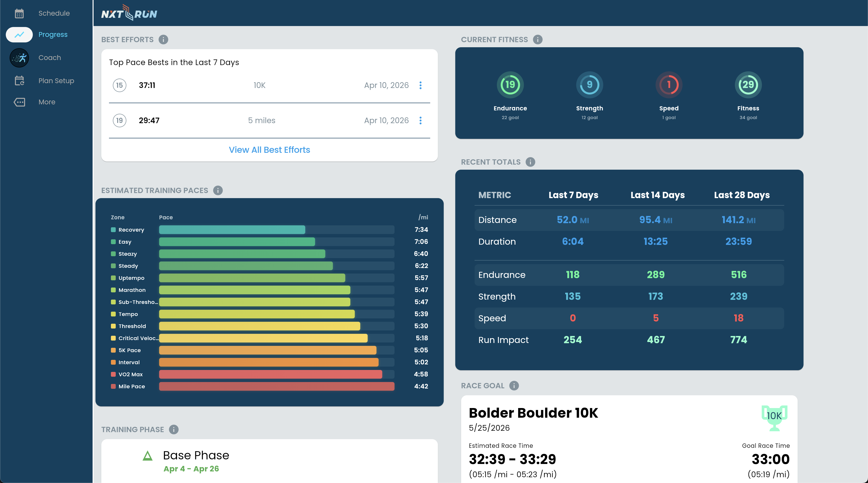Click the NXT RUN logo
Screen dimensions: 868x483
coord(129,13)
